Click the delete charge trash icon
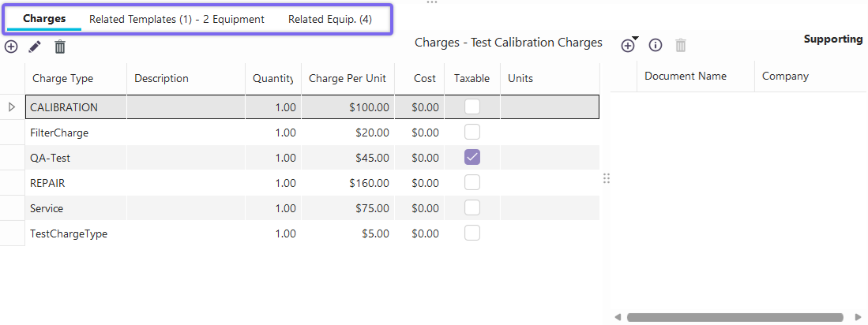Viewport: 868px width, 325px height. click(x=60, y=47)
